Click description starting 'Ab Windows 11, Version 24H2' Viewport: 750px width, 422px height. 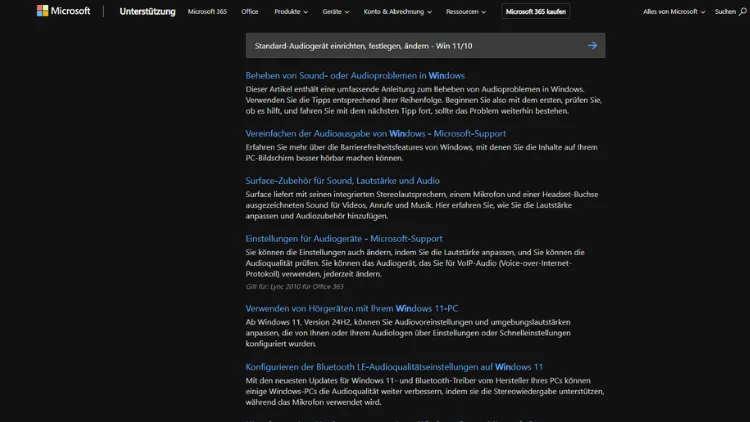click(x=408, y=333)
